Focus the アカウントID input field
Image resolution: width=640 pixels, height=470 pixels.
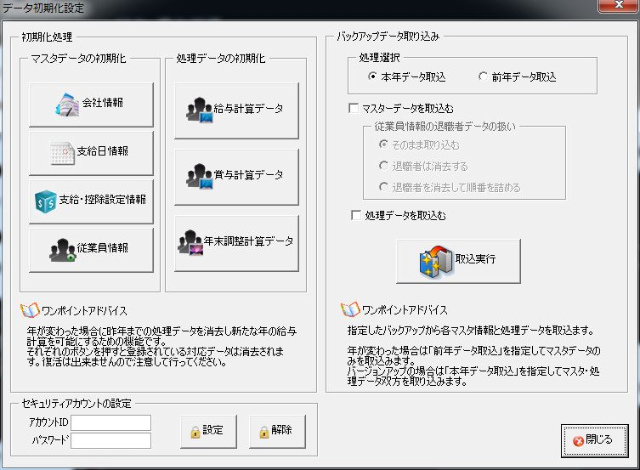tap(111, 423)
